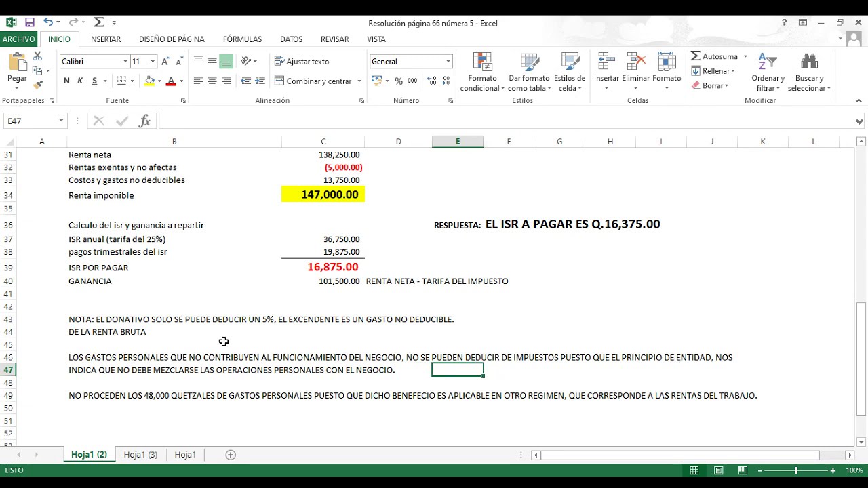Open the font size 11 dropdown
The image size is (868, 488).
tap(153, 62)
